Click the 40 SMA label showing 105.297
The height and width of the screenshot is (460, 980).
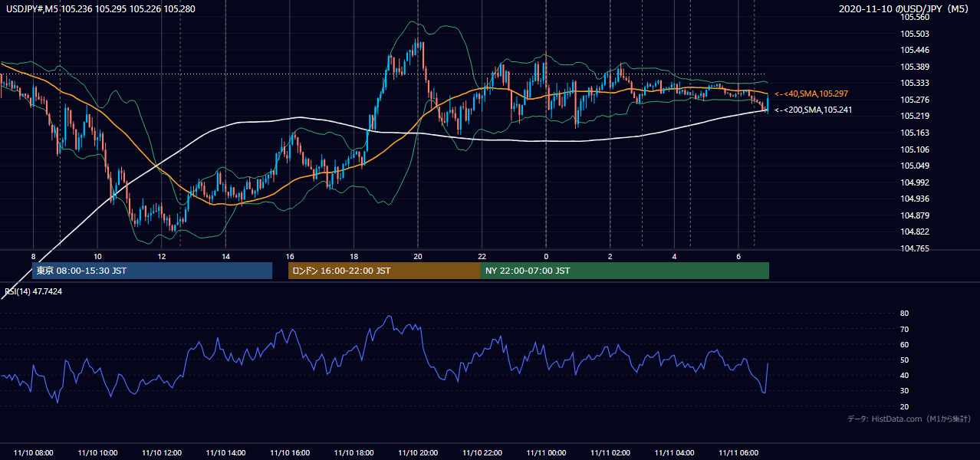click(x=811, y=94)
